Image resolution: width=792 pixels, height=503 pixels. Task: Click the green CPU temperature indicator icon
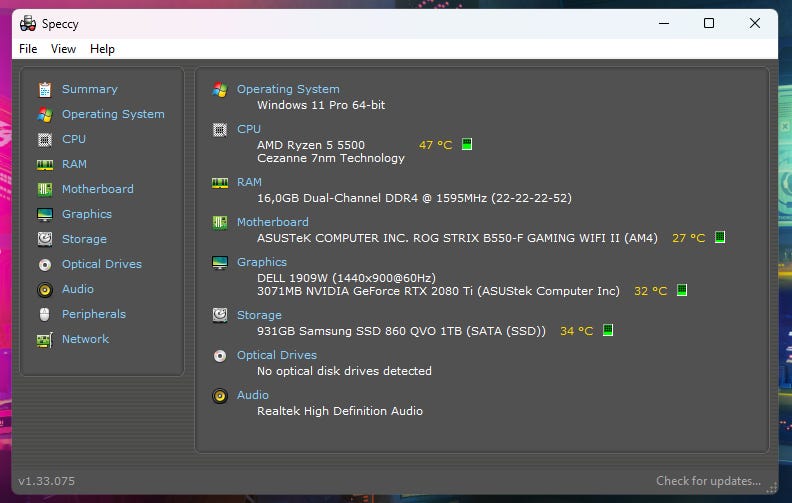(x=467, y=144)
